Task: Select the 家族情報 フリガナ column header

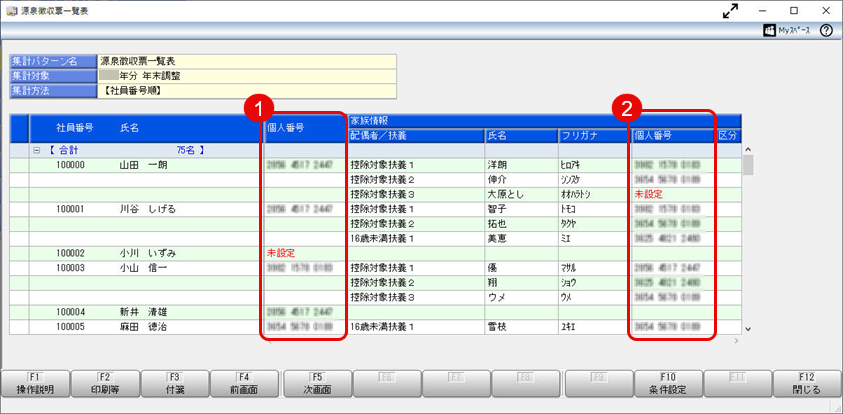Action: point(592,135)
